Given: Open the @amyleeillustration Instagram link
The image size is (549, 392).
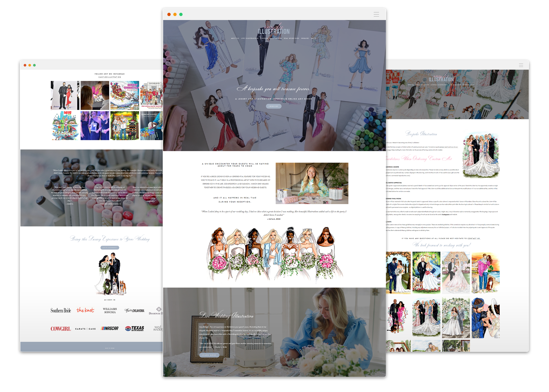Looking at the screenshot, I should 110,77.
